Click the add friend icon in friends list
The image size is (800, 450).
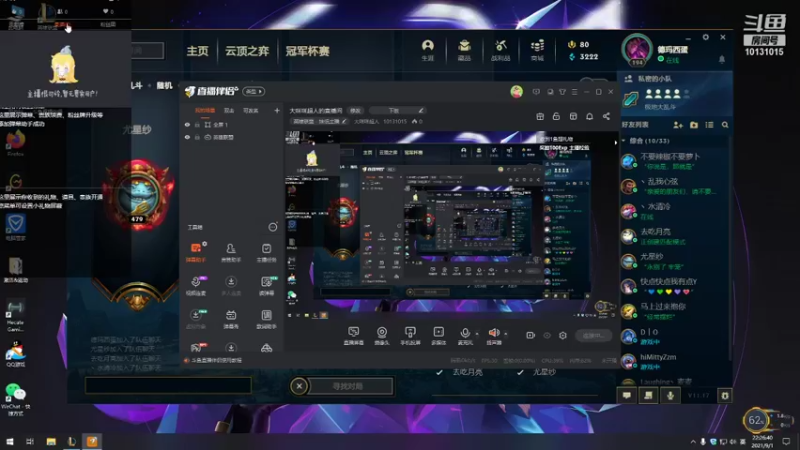point(678,125)
